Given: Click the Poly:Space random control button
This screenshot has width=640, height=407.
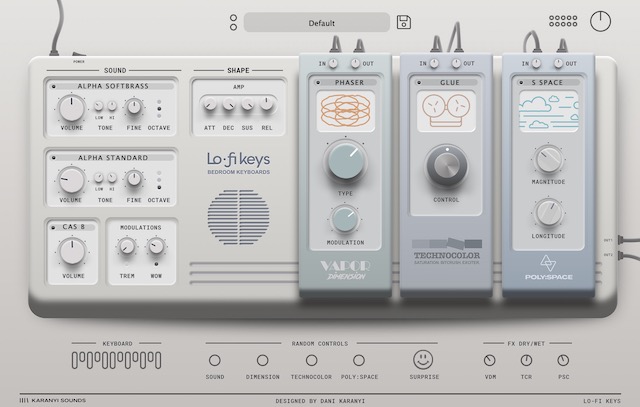Looking at the screenshot, I should pos(361,359).
